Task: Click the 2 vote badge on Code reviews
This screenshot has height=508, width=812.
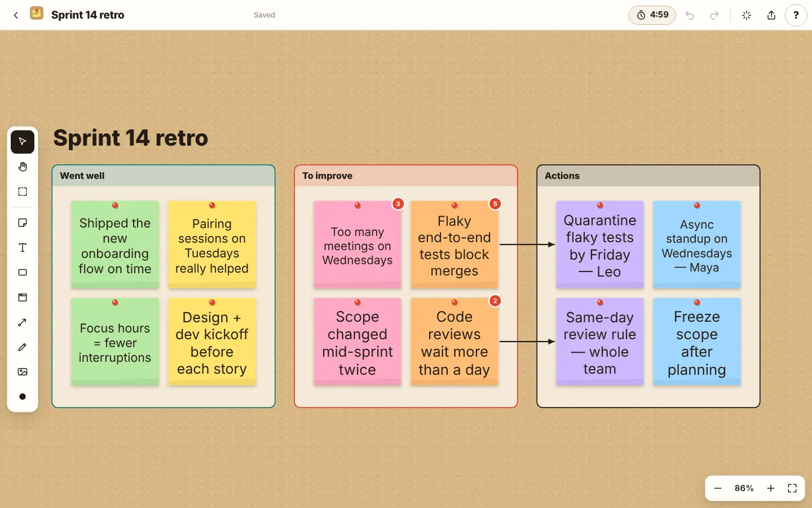Action: coord(495,301)
